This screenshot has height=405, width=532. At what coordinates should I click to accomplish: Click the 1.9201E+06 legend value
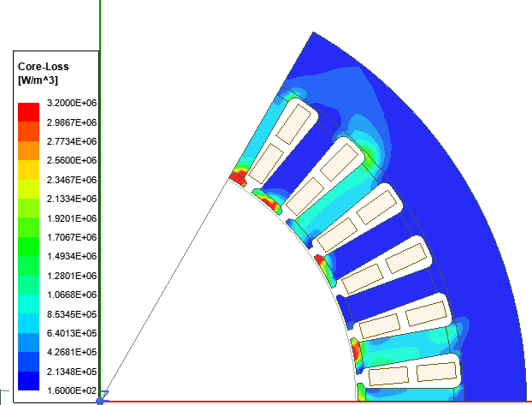pos(72,218)
